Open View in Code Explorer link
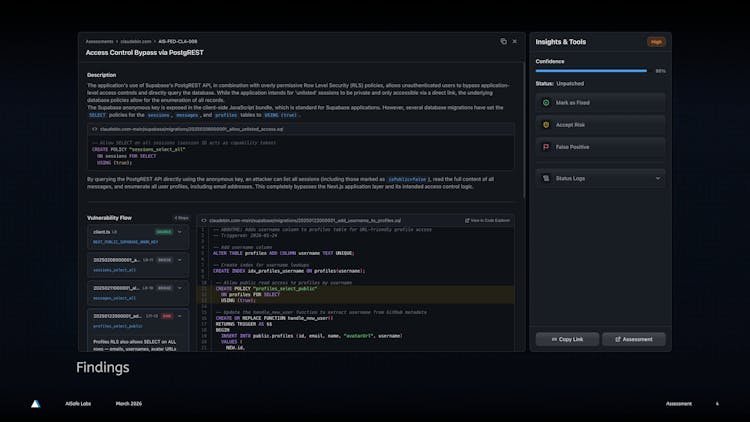750x422 pixels. point(489,220)
